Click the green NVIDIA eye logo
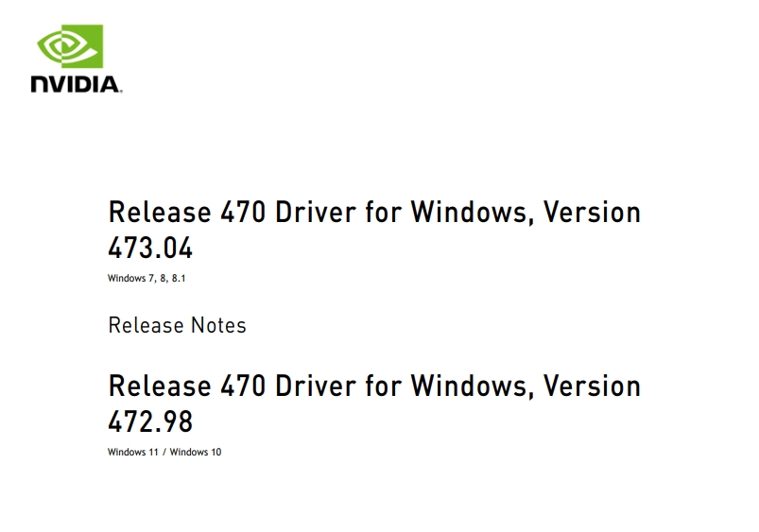 (x=70, y=46)
